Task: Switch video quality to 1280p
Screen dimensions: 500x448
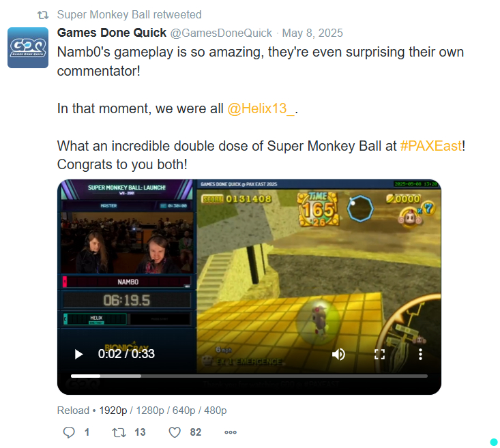Action: [x=150, y=410]
